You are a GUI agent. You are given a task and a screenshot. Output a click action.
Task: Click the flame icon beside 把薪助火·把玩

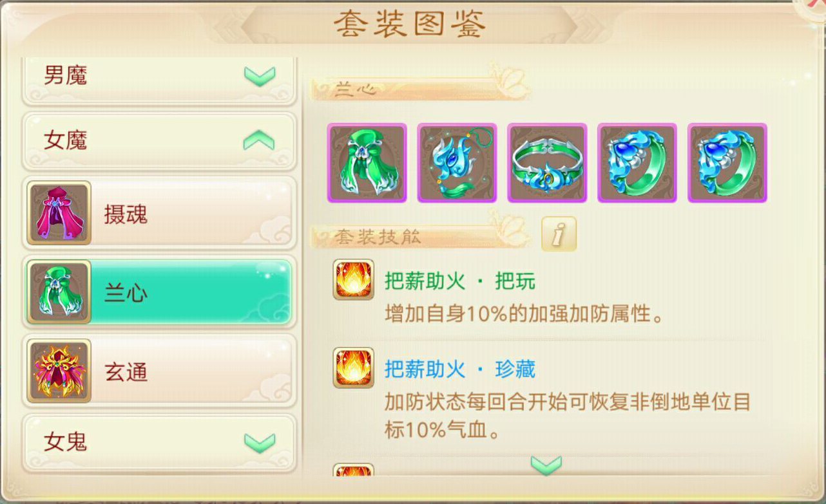click(353, 279)
